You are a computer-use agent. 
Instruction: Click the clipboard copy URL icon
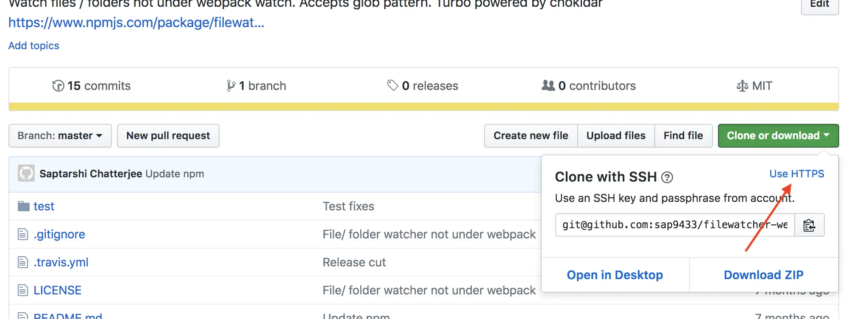pyautogui.click(x=809, y=225)
